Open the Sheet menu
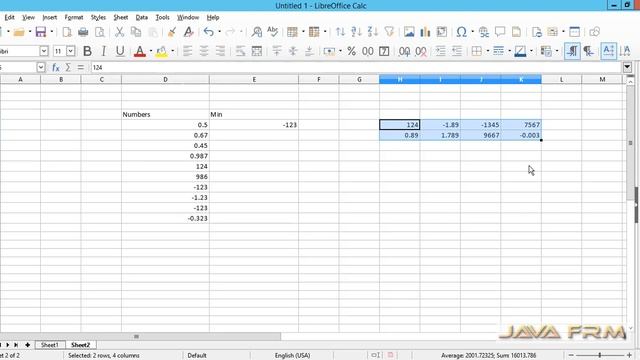 120,17
